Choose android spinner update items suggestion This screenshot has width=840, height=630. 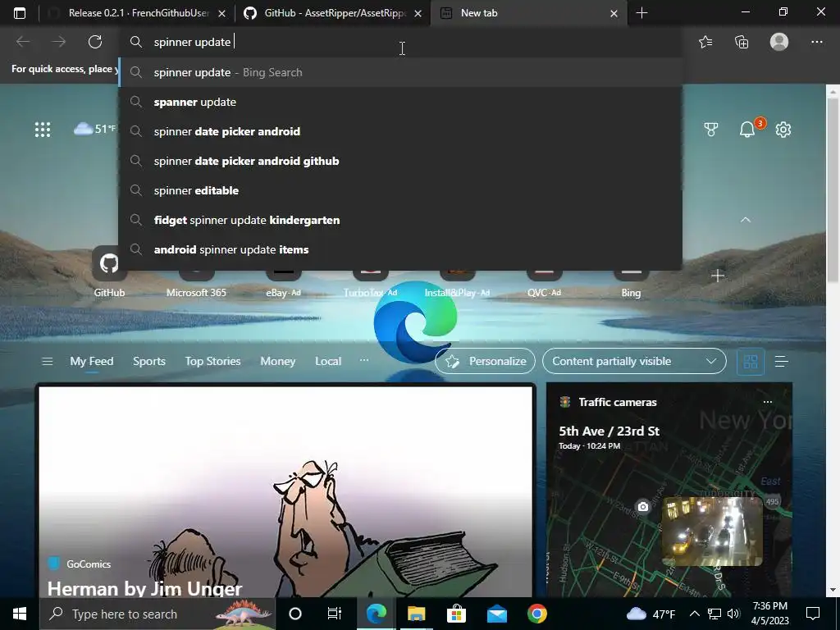[400, 249]
